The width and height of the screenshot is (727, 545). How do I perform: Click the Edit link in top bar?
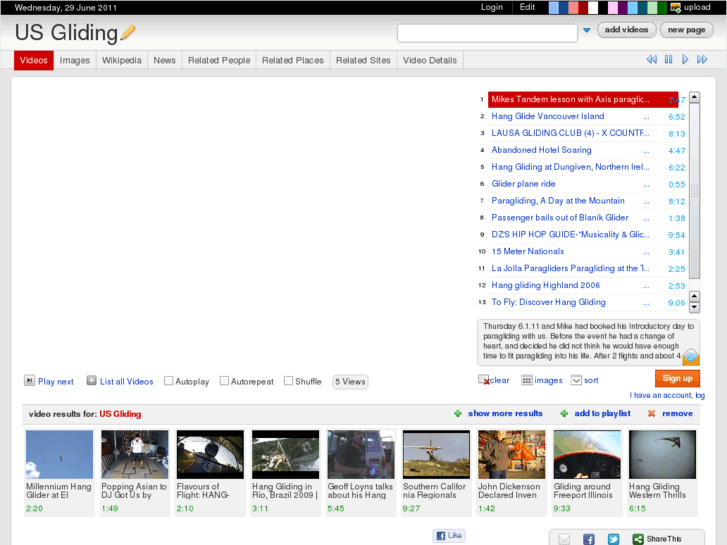[x=527, y=7]
